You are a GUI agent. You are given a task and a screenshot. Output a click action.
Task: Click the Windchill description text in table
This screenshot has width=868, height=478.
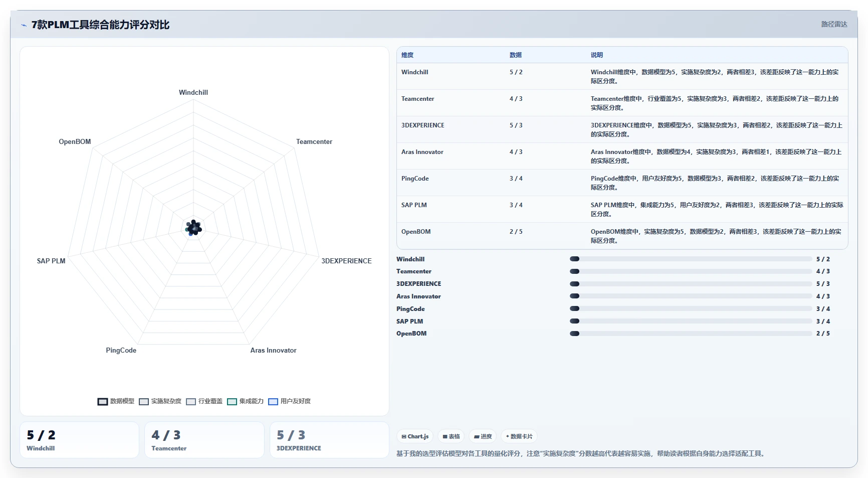[715, 77]
